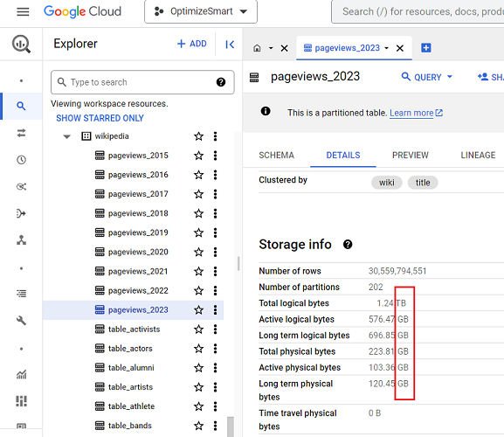Viewport: 504px width, 437px height.
Task: Close the pageviews_2023 tab
Action: [400, 48]
